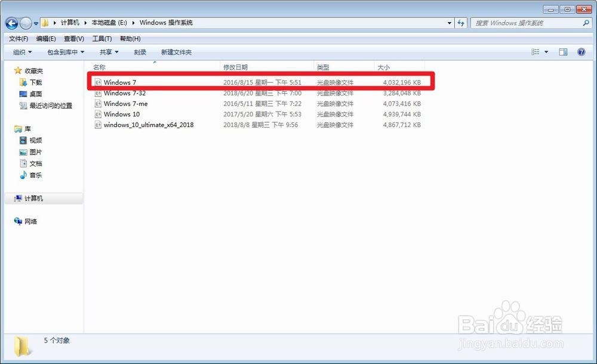The height and width of the screenshot is (364, 597).
Task: Open the 编辑(E) menu
Action: [x=46, y=39]
